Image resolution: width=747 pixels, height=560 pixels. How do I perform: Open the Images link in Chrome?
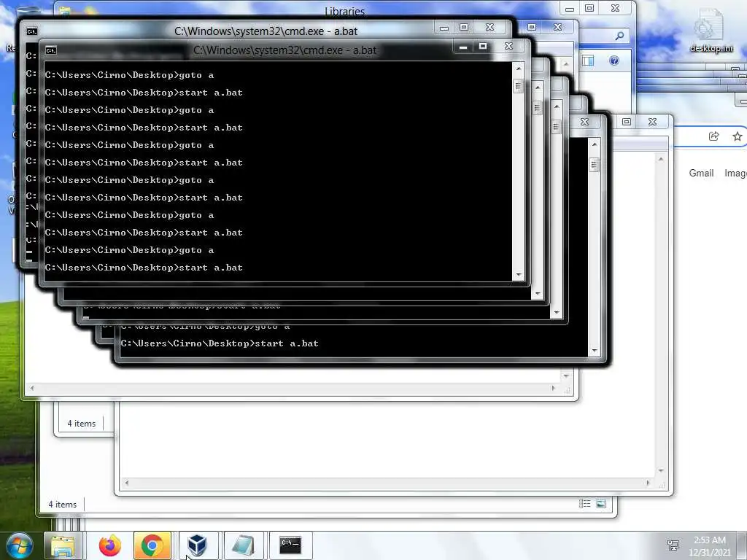pos(735,174)
